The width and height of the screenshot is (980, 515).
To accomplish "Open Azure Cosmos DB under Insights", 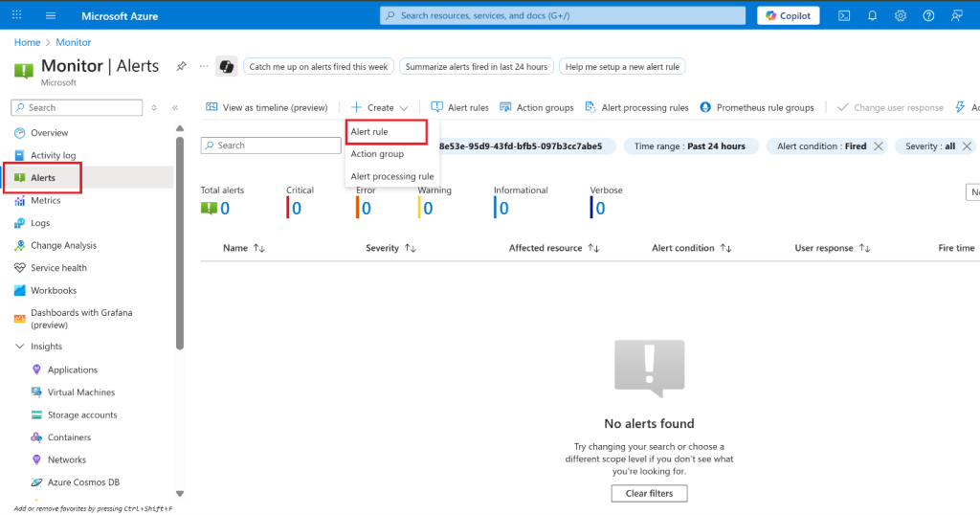I will coord(83,481).
